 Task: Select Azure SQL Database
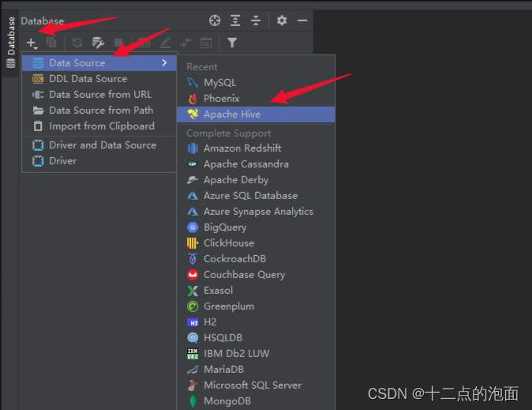pos(256,196)
